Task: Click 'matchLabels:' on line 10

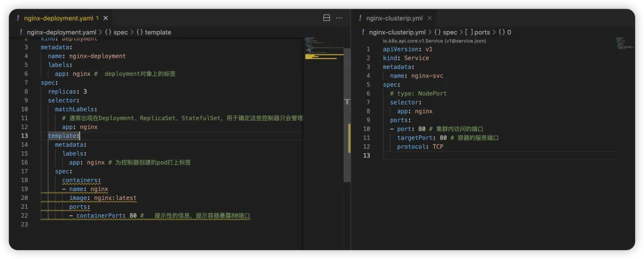Action: tap(76, 109)
